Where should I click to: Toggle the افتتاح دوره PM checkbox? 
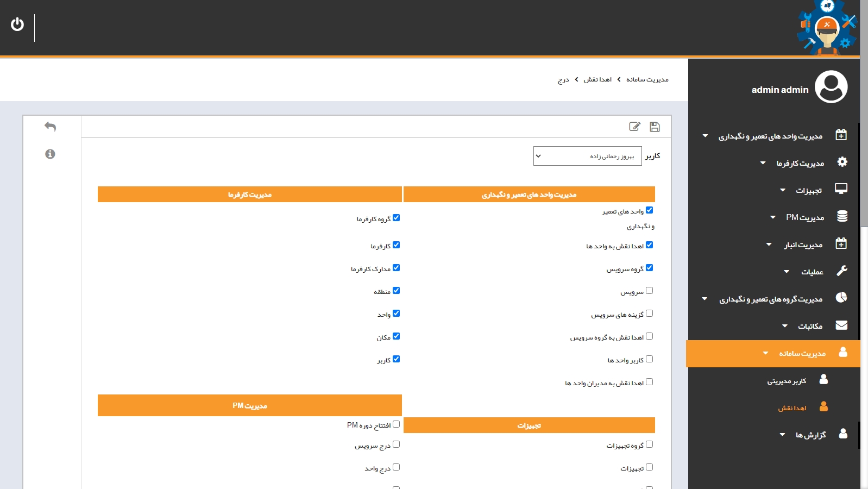[396, 424]
